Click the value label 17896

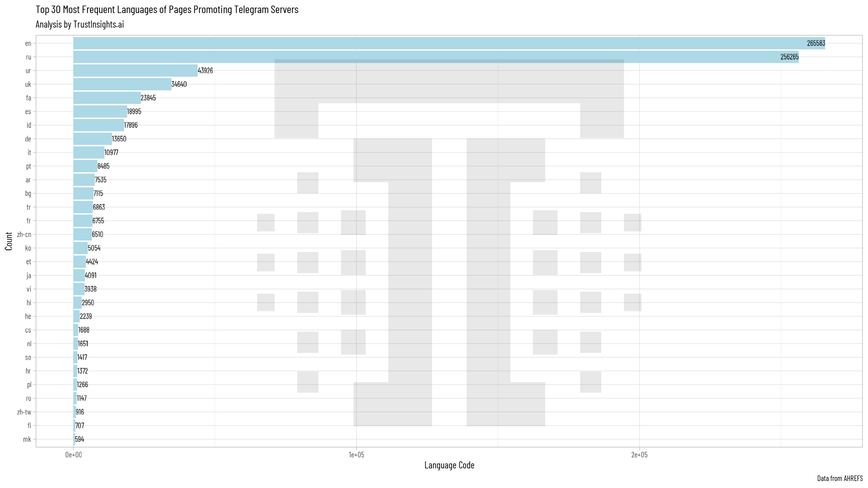coord(131,125)
